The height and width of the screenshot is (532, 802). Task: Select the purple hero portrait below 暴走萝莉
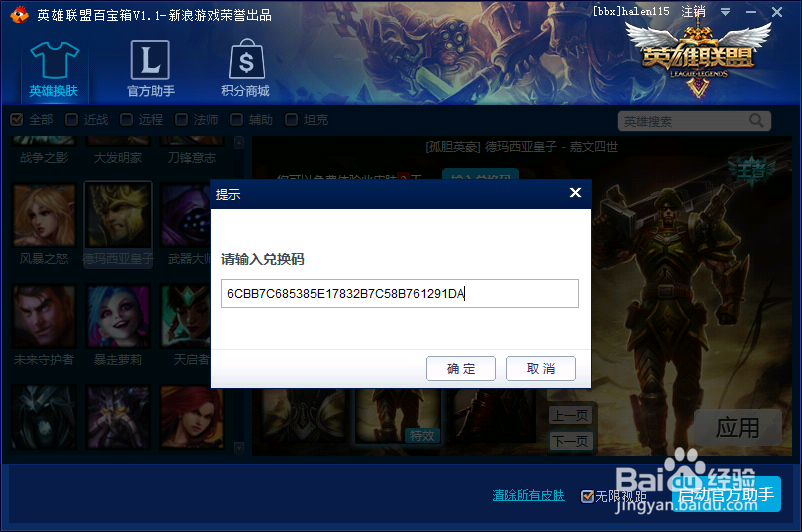(118, 417)
